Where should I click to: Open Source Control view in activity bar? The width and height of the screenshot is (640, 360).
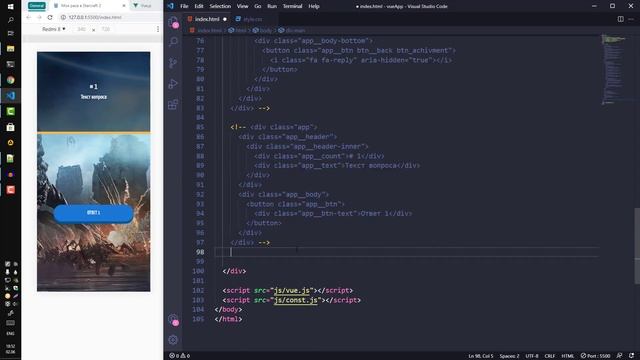pyautogui.click(x=173, y=62)
